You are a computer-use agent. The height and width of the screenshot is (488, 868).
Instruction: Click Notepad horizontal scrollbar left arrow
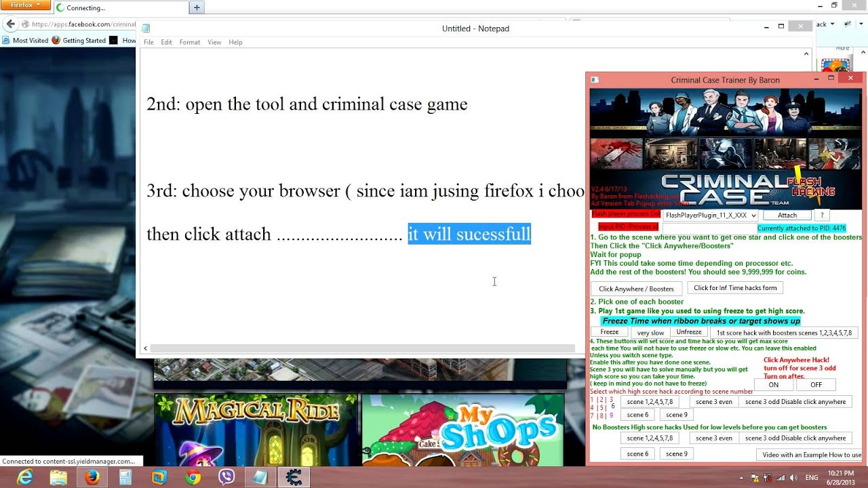coord(145,348)
